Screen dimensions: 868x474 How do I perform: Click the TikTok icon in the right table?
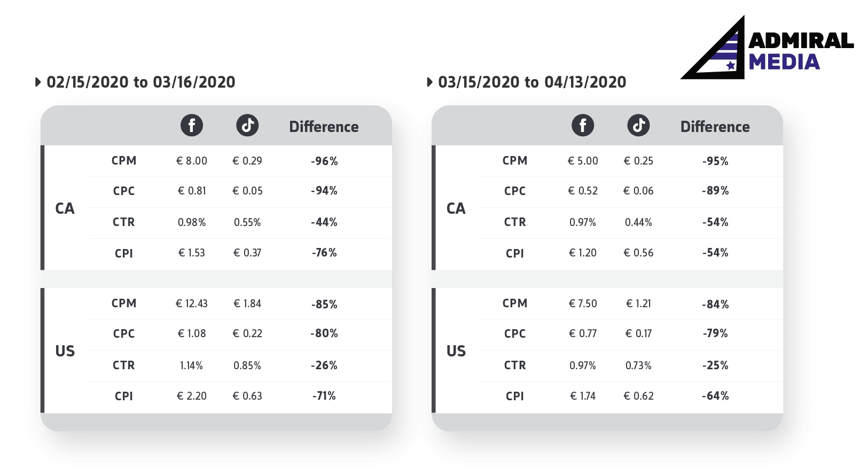tap(638, 126)
